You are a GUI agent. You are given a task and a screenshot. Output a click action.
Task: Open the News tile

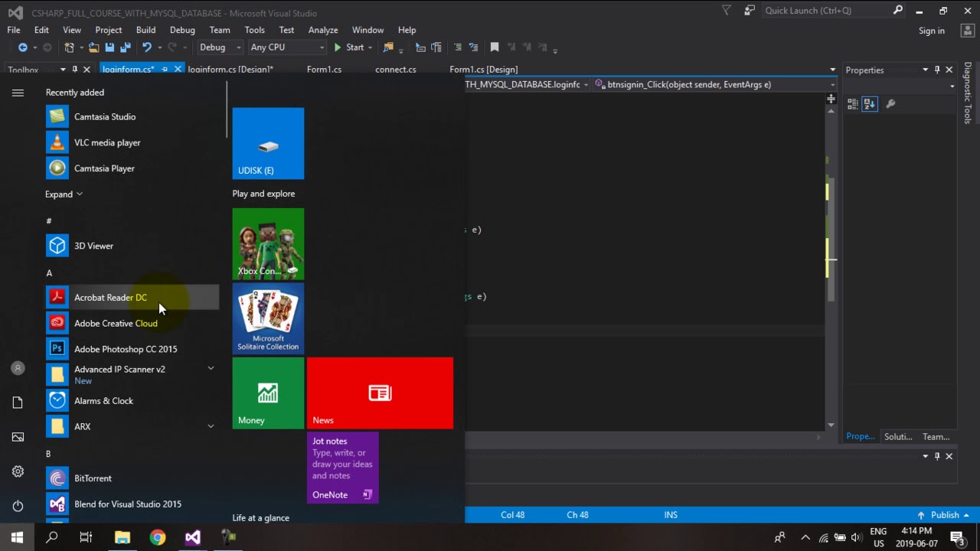tap(380, 393)
